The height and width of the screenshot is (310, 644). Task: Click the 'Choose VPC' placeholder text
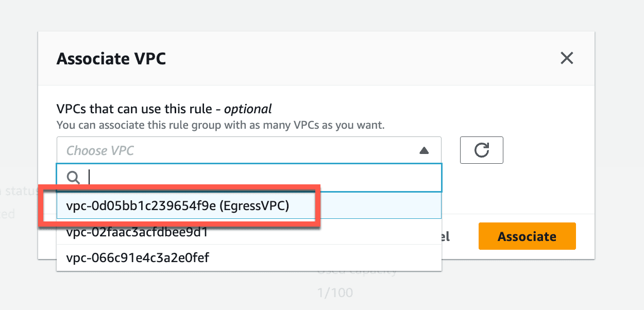click(100, 151)
